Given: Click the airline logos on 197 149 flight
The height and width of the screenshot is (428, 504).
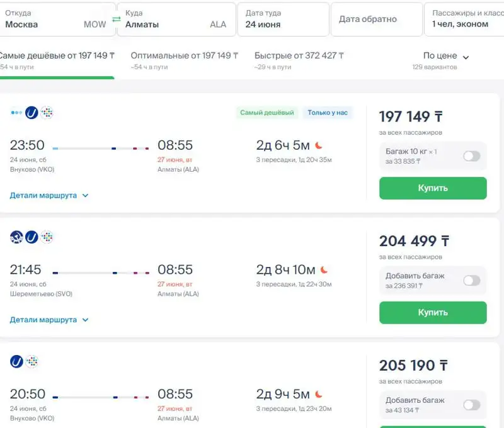Looking at the screenshot, I should coord(31,113).
